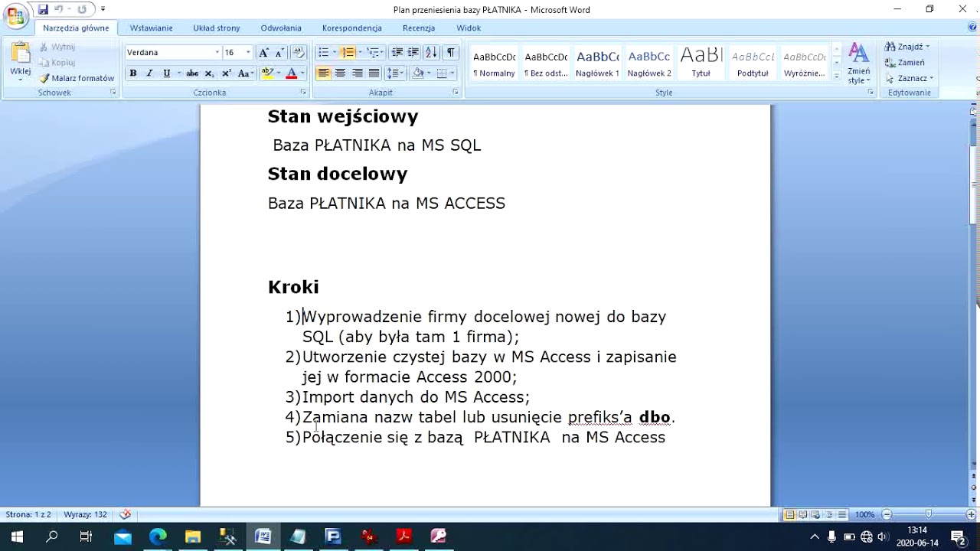The height and width of the screenshot is (551, 980).
Task: Select the Malarz formatów format painter
Action: click(77, 78)
